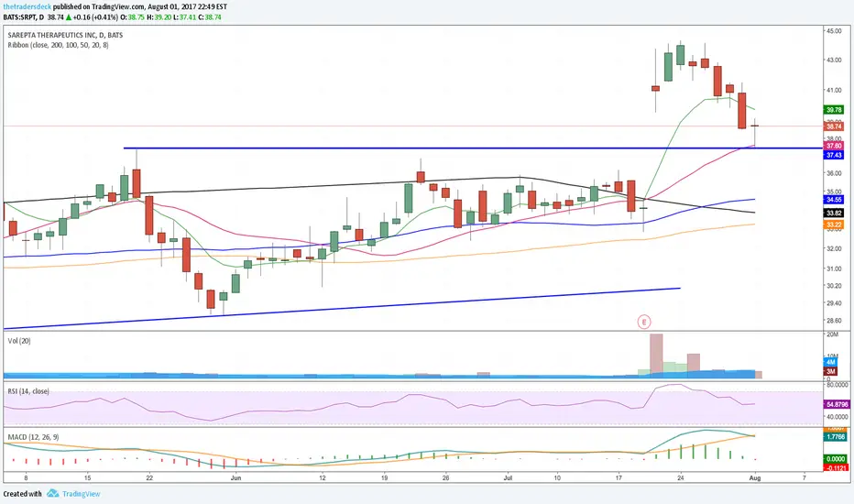This screenshot has width=854, height=504.
Task: Click the 37.43 blue price tag
Action: click(x=834, y=155)
